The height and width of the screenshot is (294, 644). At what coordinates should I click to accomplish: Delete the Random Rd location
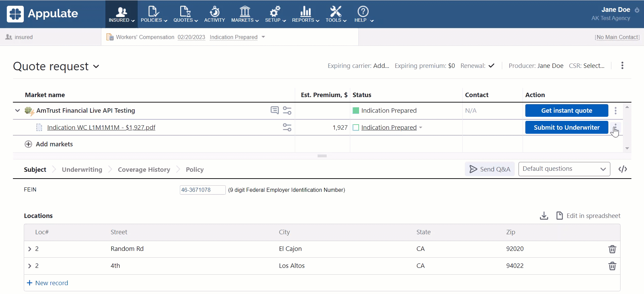pyautogui.click(x=612, y=249)
